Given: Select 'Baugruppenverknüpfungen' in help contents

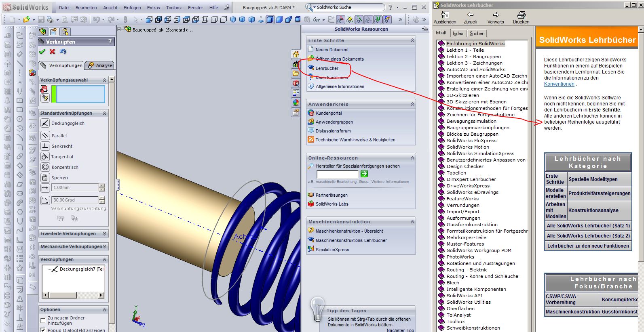Looking at the screenshot, I should tap(478, 128).
